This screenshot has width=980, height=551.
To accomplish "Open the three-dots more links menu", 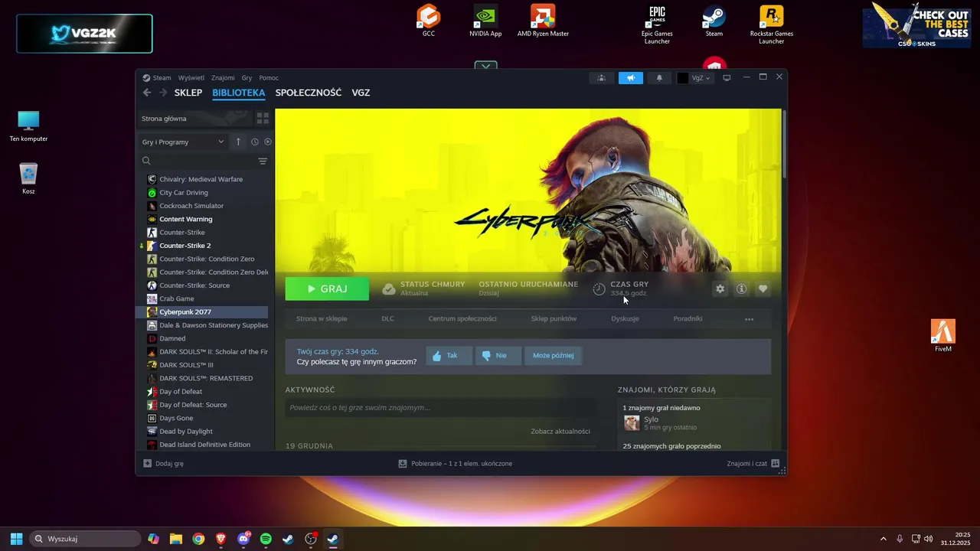I will click(x=749, y=319).
